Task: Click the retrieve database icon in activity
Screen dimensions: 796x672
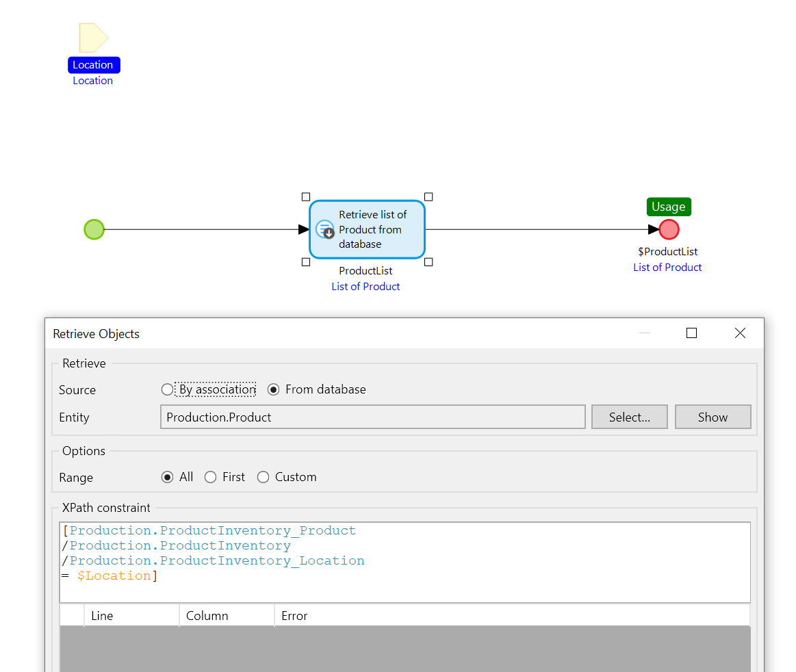Action: [325, 229]
